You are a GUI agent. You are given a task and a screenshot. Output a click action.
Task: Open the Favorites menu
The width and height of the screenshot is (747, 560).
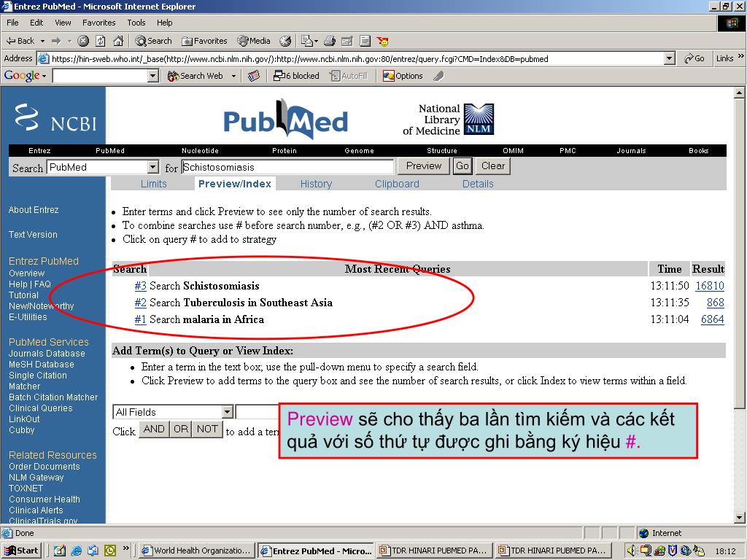(98, 23)
